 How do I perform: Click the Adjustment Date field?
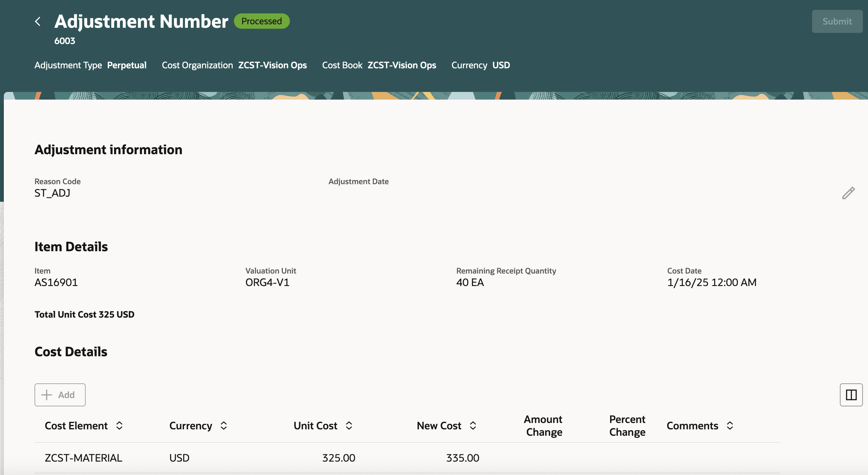359,189
